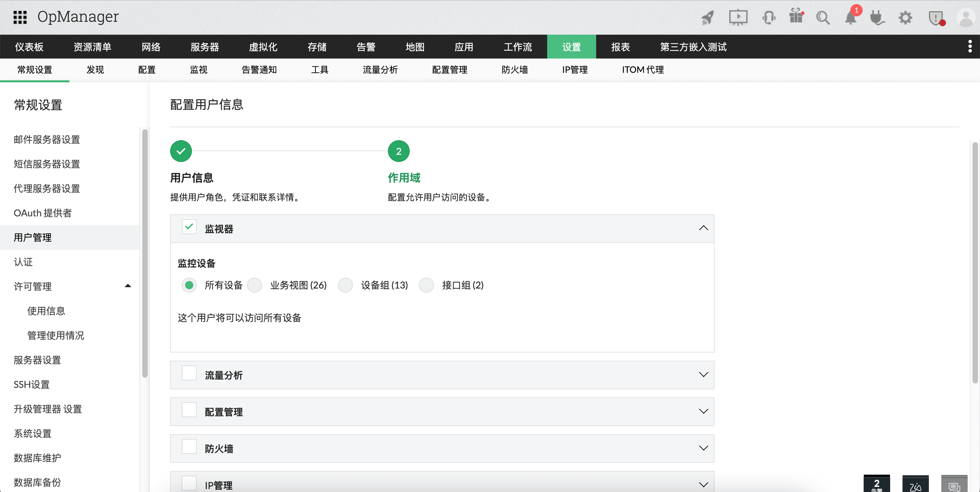Open the 告警通知 sub-tab
This screenshot has width=980, height=492.
(259, 70)
